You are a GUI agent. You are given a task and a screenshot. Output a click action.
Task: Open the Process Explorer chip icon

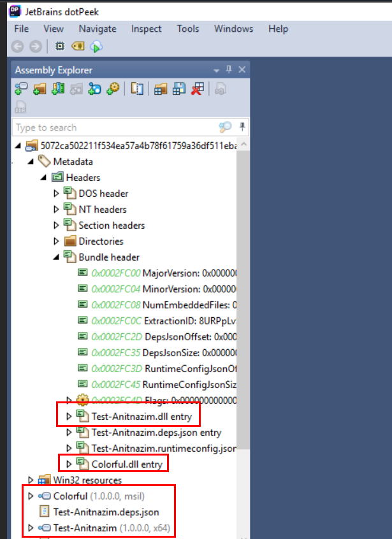tap(60, 46)
